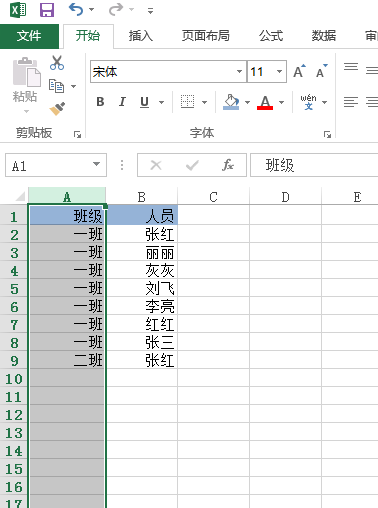378x508 pixels.
Task: Select row 10 header
Action: click(x=14, y=378)
